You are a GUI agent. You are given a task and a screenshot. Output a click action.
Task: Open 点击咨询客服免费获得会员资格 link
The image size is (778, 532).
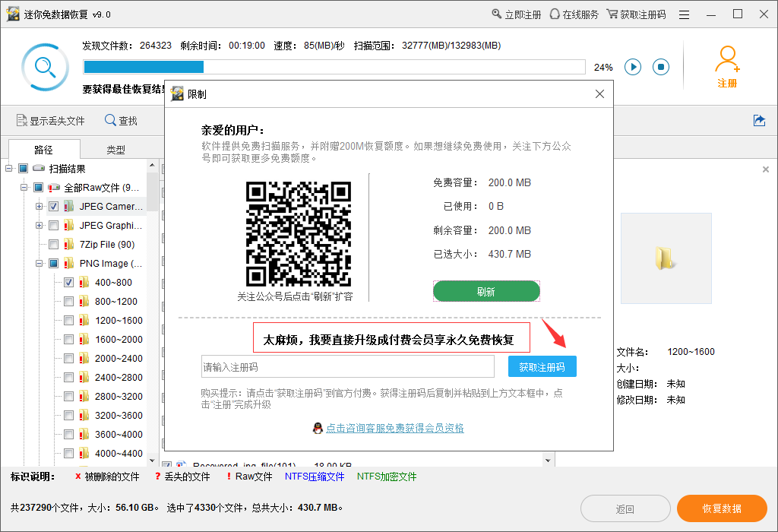click(x=394, y=428)
